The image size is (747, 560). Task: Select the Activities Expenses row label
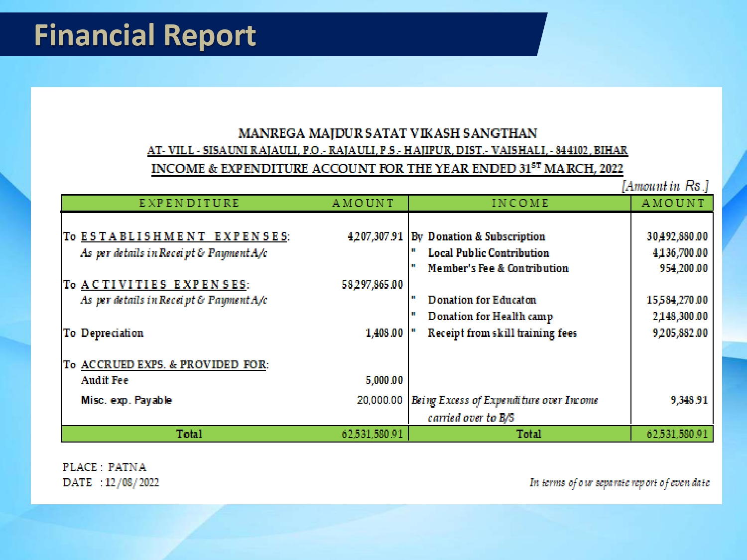pyautogui.click(x=164, y=285)
